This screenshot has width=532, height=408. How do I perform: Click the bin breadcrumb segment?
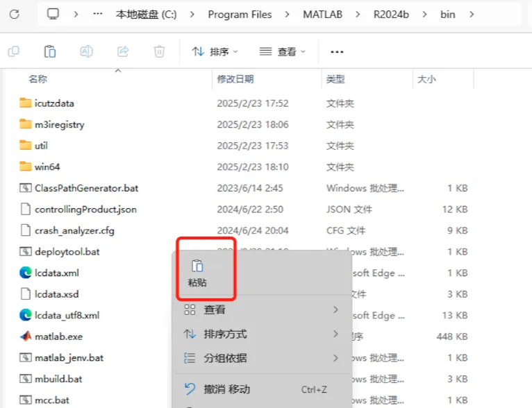[x=447, y=15]
